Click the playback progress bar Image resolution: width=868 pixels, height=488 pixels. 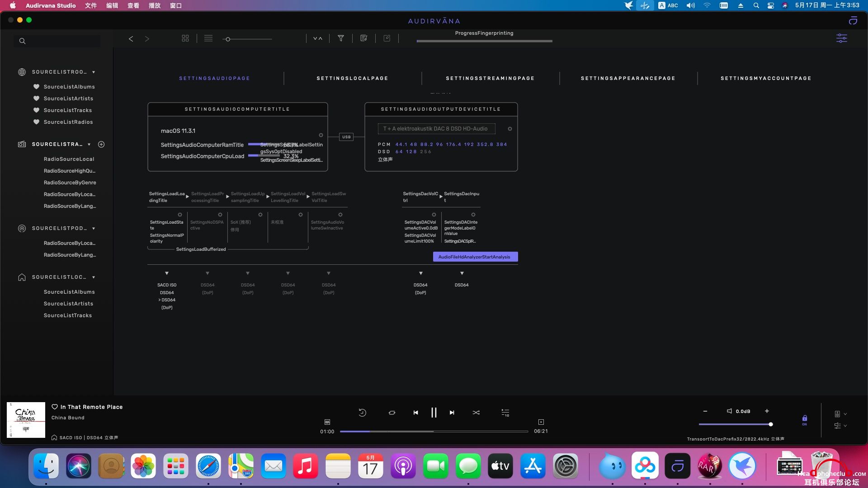pyautogui.click(x=434, y=432)
